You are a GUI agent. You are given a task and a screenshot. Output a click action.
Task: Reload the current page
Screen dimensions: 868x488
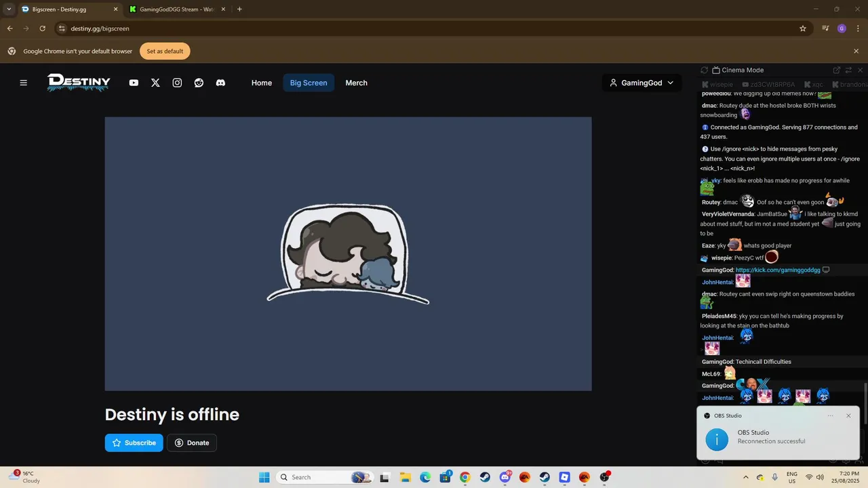[42, 28]
